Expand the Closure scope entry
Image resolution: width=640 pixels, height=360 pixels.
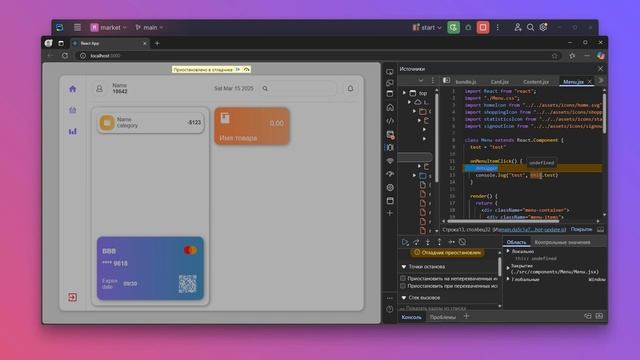pyautogui.click(x=508, y=268)
